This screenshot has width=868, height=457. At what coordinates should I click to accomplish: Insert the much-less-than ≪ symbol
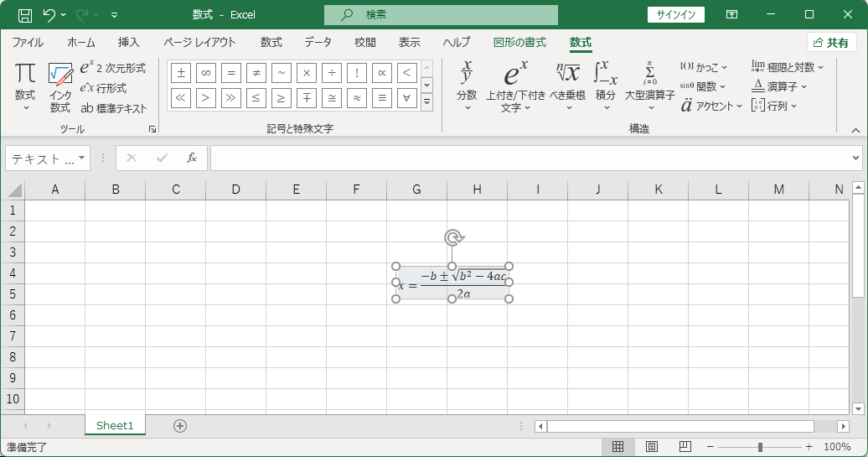pos(180,98)
